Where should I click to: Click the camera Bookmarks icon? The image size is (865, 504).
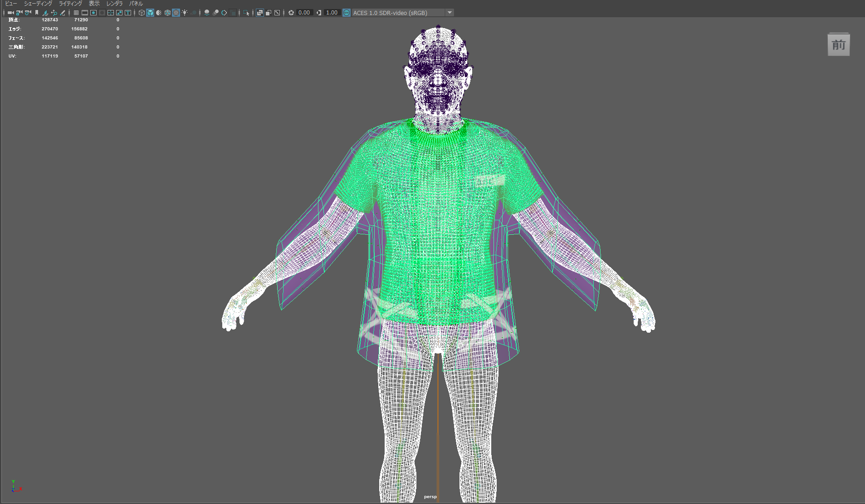click(37, 13)
